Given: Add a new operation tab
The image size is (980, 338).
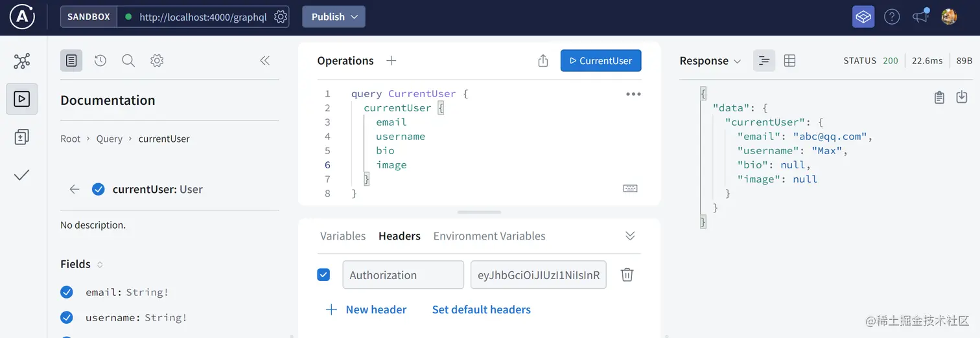Looking at the screenshot, I should (x=391, y=61).
